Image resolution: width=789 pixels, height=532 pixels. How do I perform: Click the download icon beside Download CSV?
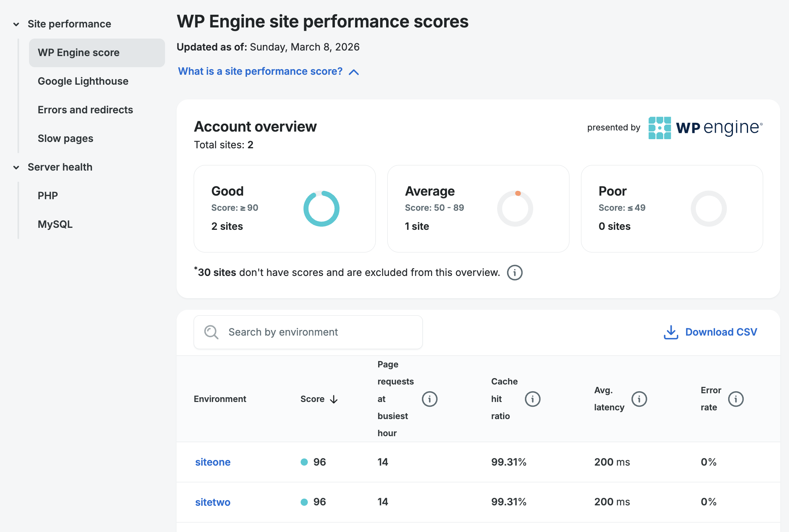[x=671, y=332]
